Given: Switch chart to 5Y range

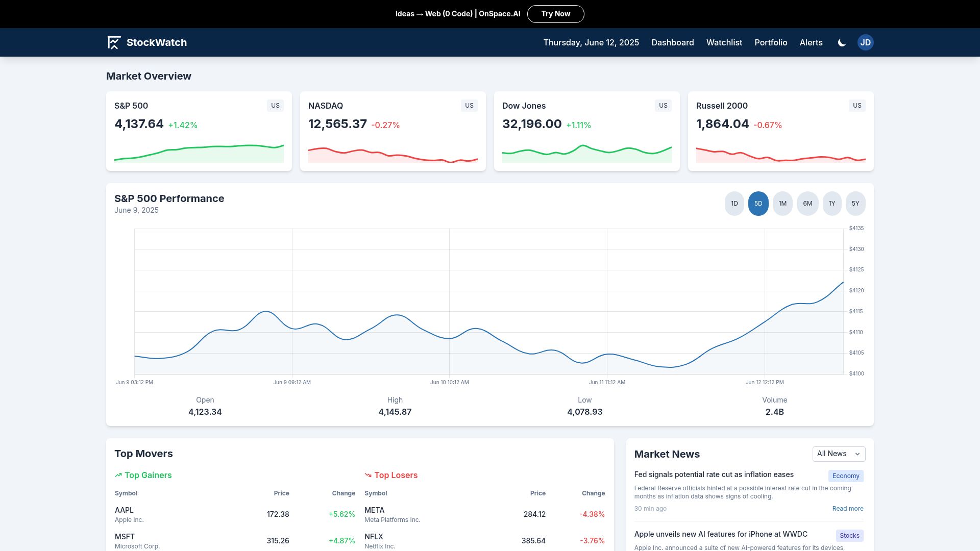Looking at the screenshot, I should tap(855, 204).
